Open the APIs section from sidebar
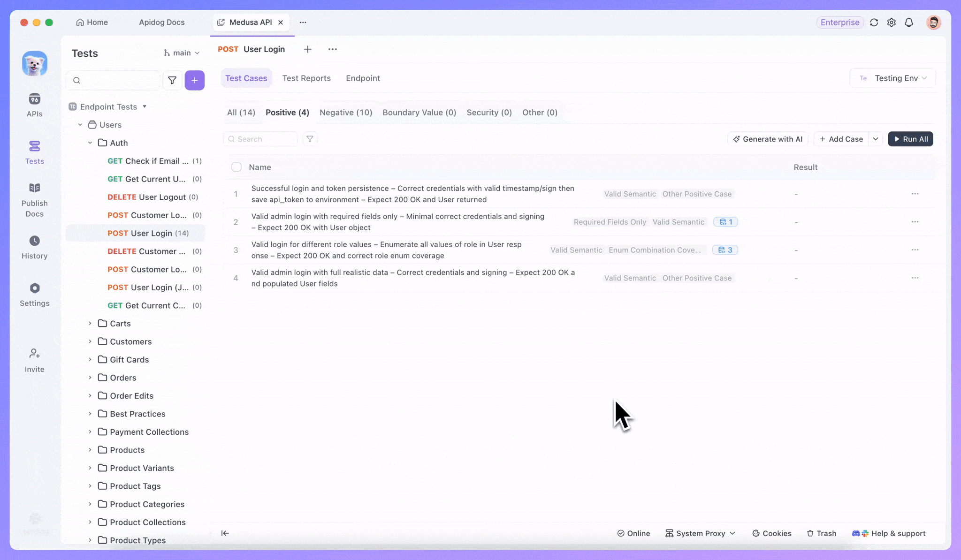Image resolution: width=961 pixels, height=560 pixels. coord(34,105)
